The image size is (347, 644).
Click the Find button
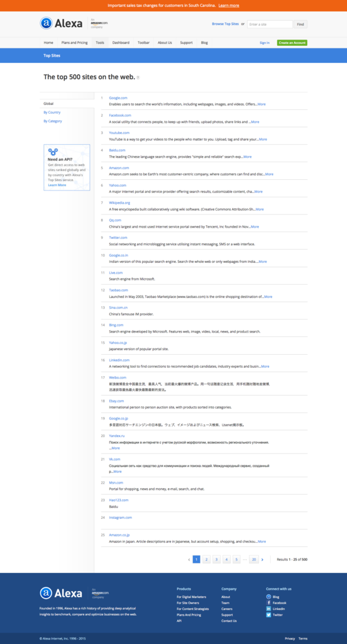(300, 25)
